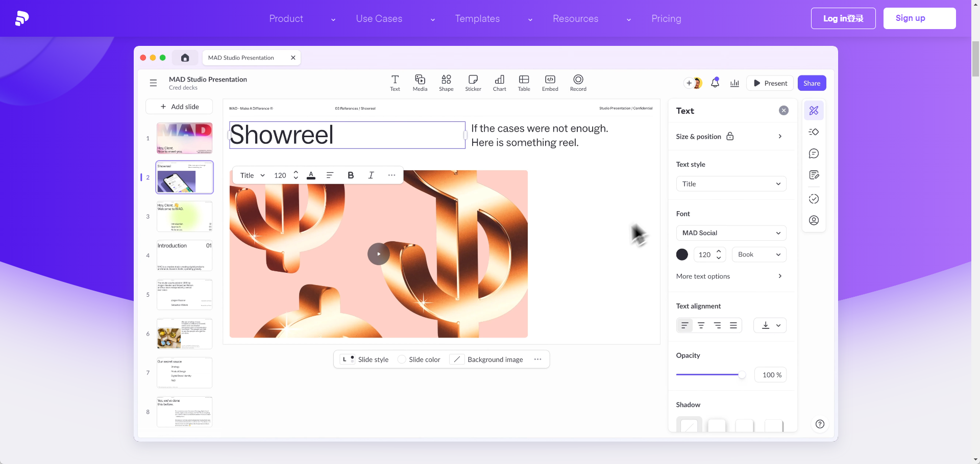This screenshot has height=464, width=980.
Task: Start the Record tool
Action: (x=578, y=83)
